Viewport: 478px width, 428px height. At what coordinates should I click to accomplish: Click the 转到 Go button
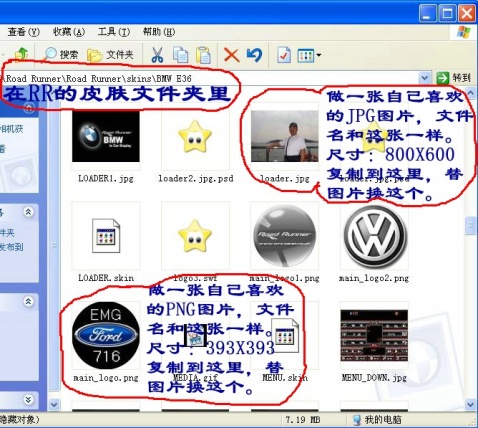pyautogui.click(x=454, y=78)
